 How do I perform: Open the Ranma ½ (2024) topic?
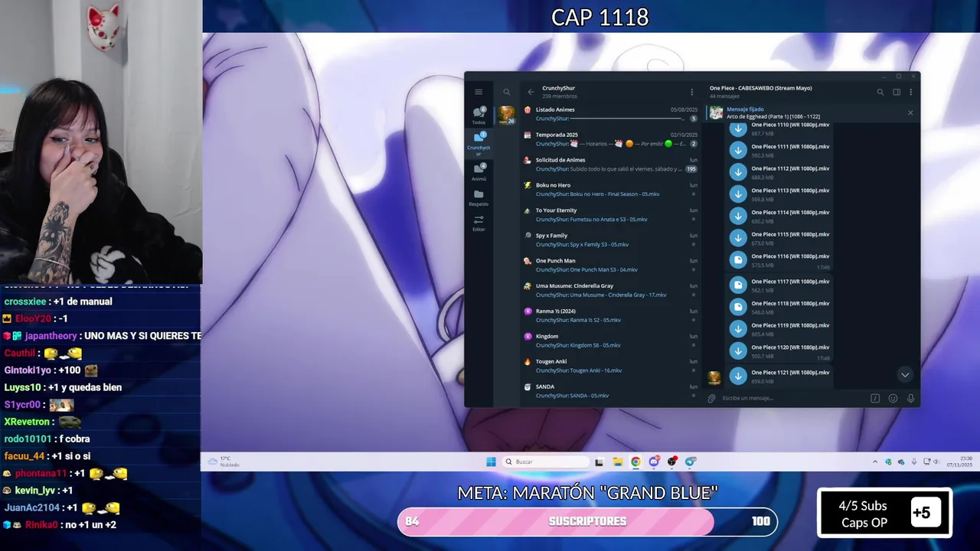(610, 316)
